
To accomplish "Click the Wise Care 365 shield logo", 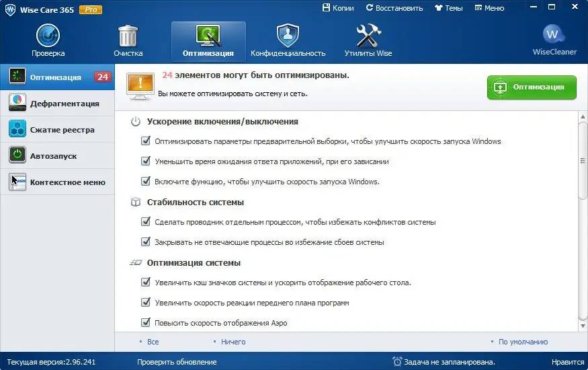I will [x=11, y=10].
